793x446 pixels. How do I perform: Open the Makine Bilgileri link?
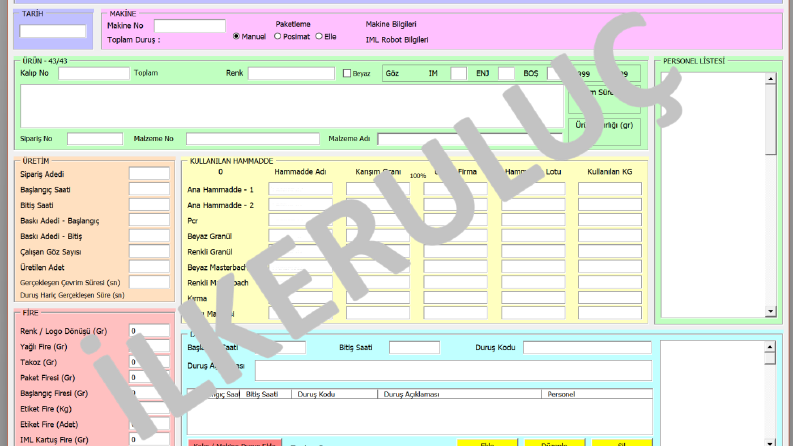click(x=391, y=24)
